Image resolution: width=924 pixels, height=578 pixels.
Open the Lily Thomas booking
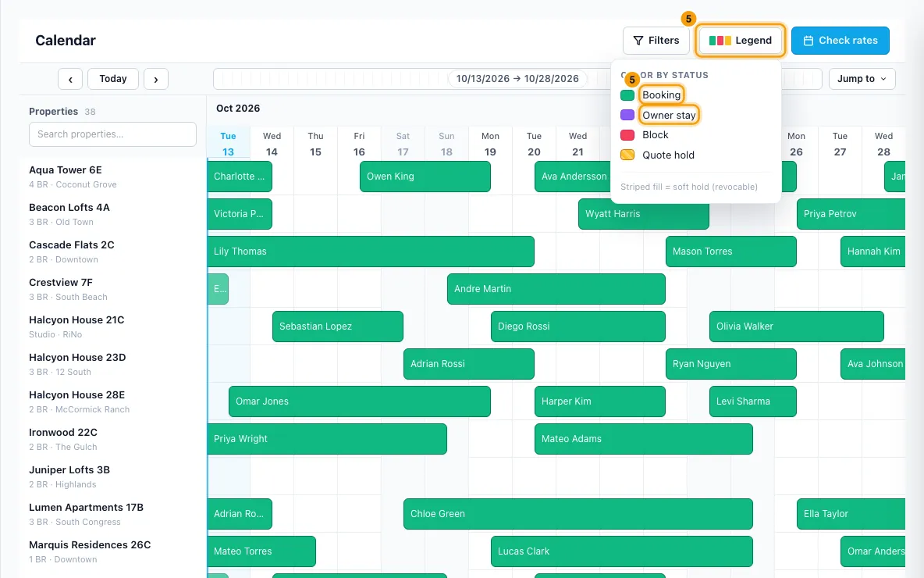point(371,252)
